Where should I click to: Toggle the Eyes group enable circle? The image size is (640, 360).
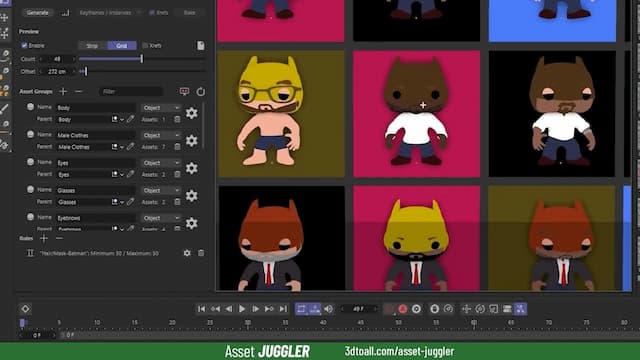(x=30, y=162)
